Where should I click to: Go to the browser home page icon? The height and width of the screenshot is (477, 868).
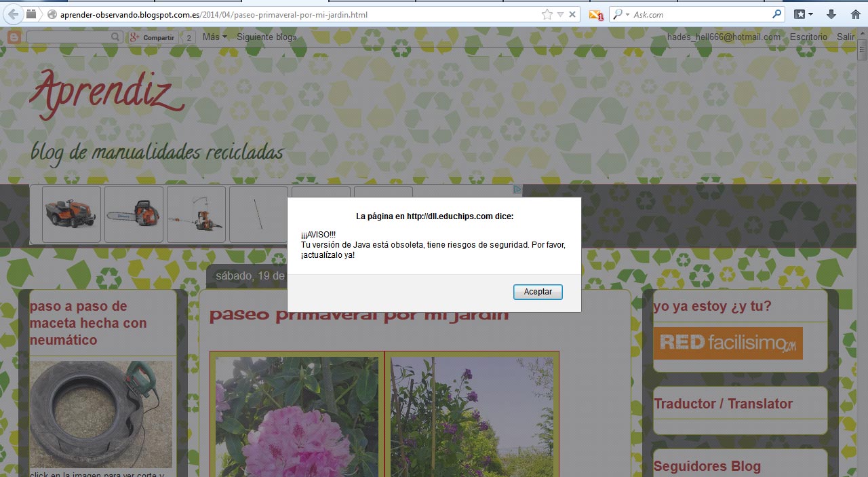tap(855, 14)
